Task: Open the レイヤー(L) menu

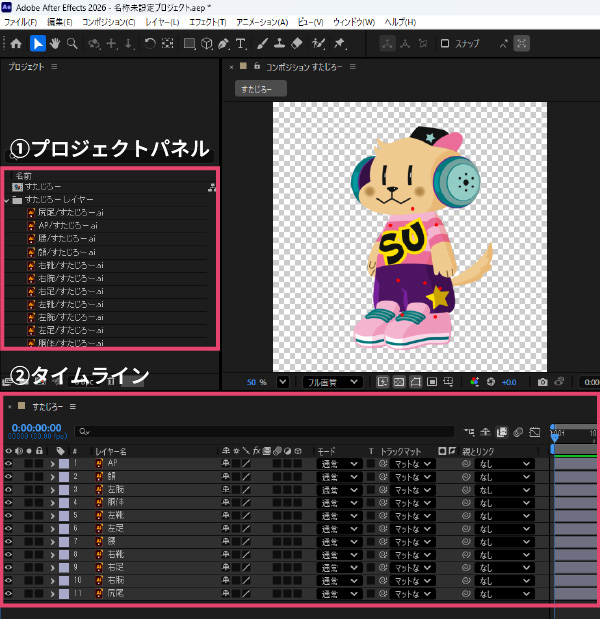Action: point(162,22)
